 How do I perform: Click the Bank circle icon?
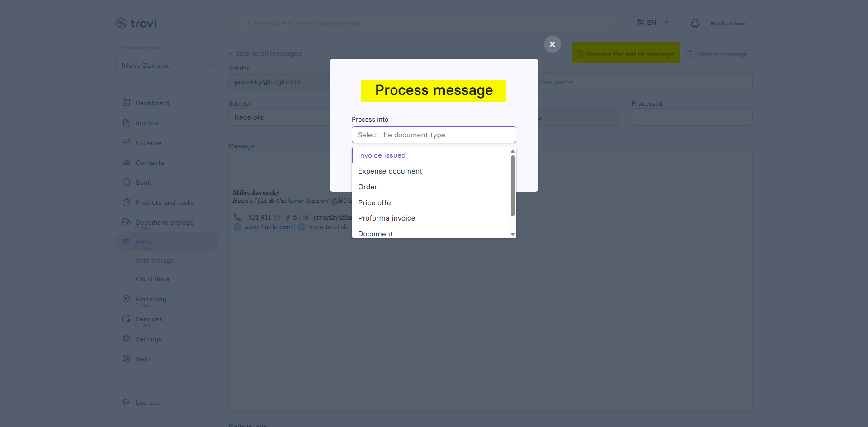point(127,183)
